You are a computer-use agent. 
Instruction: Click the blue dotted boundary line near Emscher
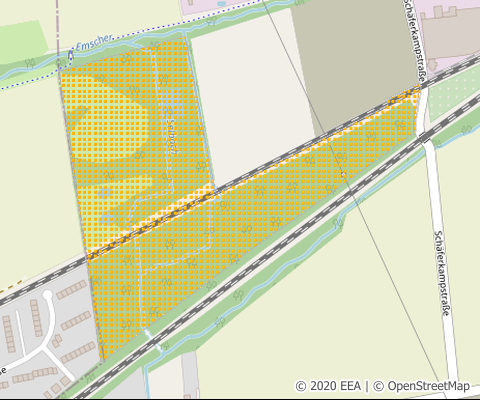point(133,37)
